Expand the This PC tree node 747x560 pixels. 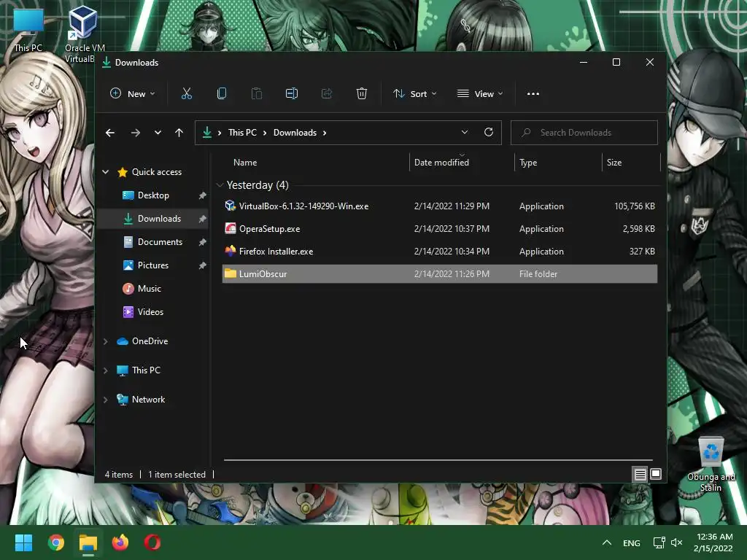pyautogui.click(x=105, y=370)
